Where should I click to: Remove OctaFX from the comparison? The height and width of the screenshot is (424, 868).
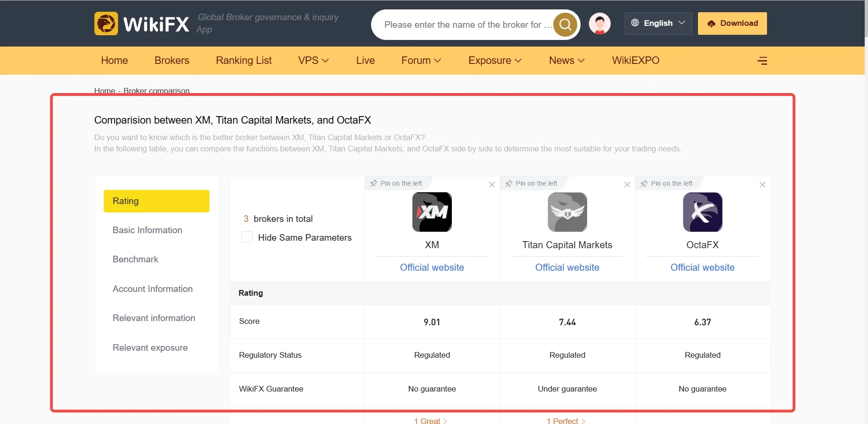762,185
